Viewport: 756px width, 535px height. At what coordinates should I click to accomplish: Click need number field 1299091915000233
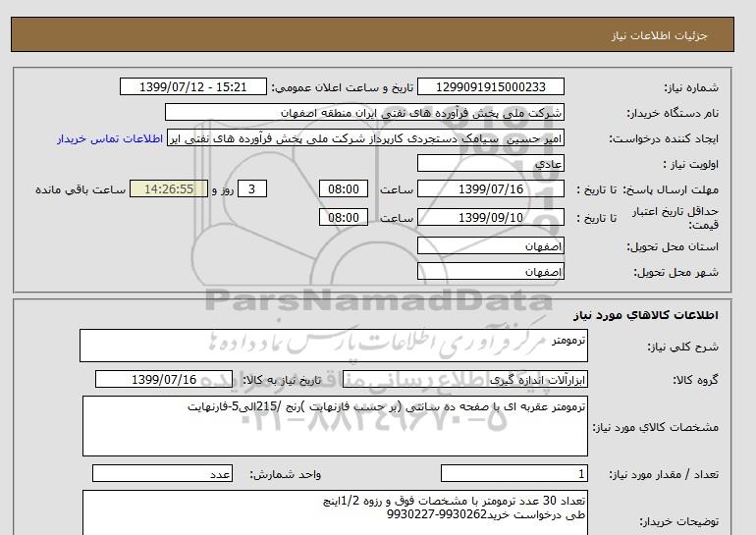tap(490, 87)
